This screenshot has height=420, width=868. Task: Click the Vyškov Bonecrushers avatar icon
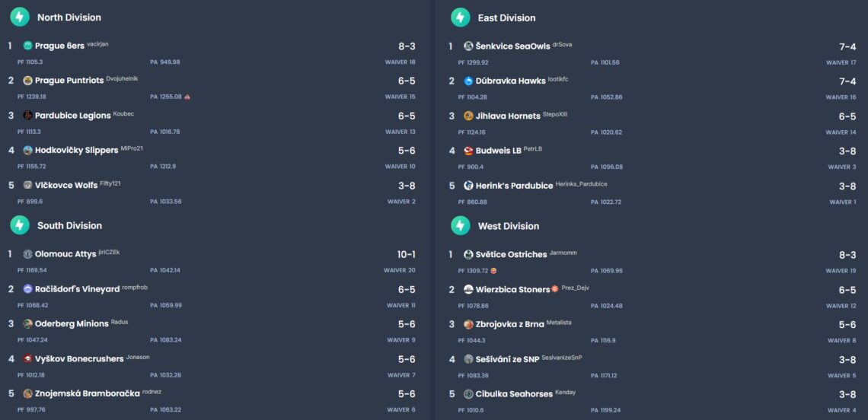point(28,358)
